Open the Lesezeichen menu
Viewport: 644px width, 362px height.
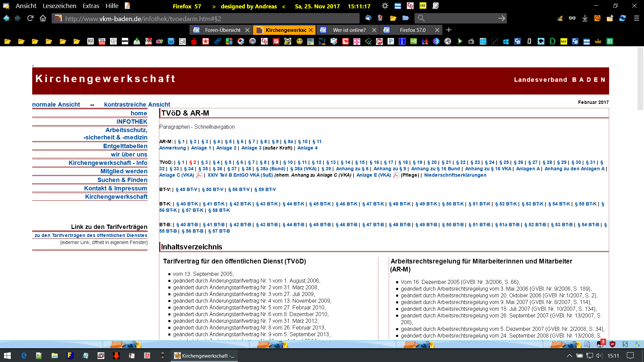[59, 6]
